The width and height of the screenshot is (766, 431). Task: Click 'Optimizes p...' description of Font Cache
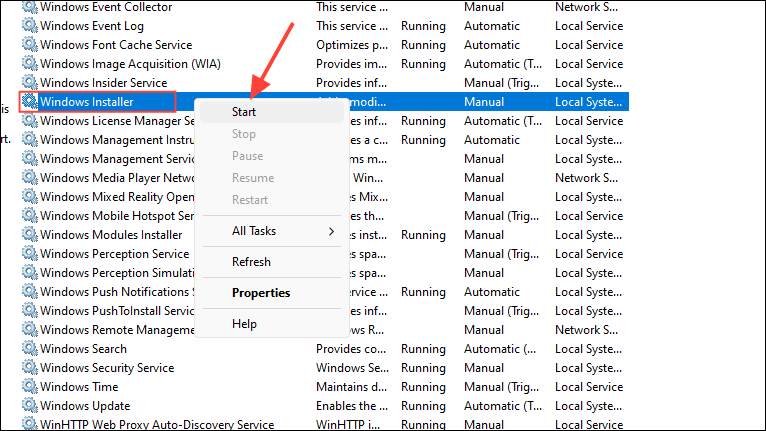click(352, 45)
